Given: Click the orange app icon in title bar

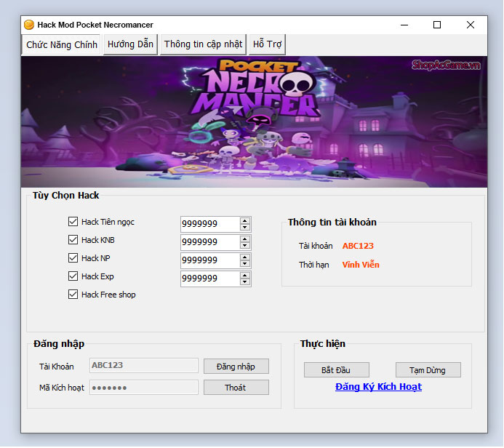Looking at the screenshot, I should 29,25.
